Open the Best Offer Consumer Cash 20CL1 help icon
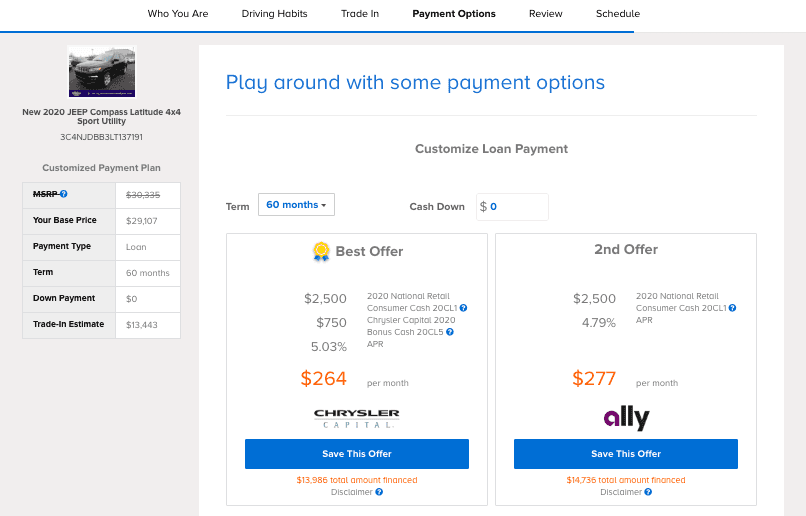 (x=463, y=308)
